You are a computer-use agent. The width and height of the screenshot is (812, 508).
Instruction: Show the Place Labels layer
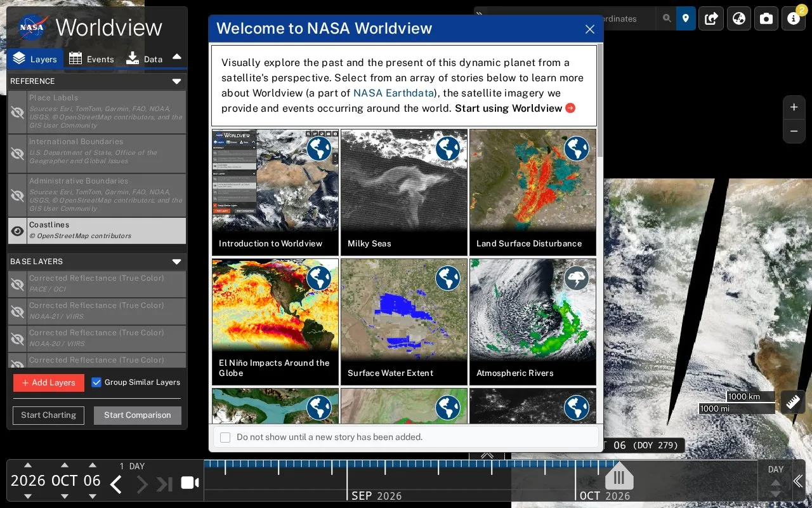17,112
